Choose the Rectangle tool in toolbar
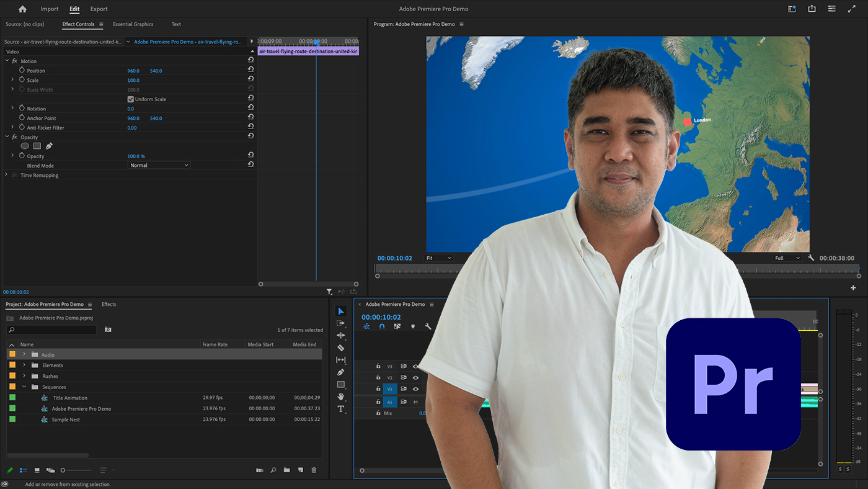 341,385
